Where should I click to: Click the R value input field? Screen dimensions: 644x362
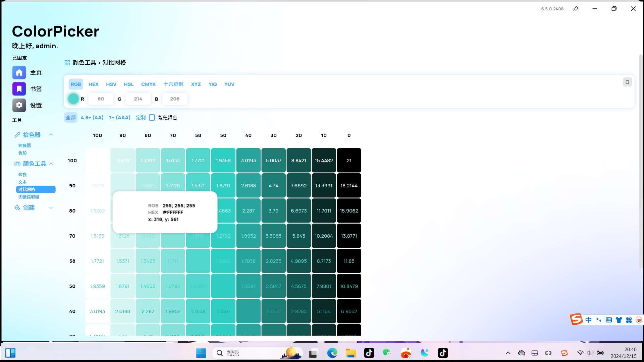(101, 99)
